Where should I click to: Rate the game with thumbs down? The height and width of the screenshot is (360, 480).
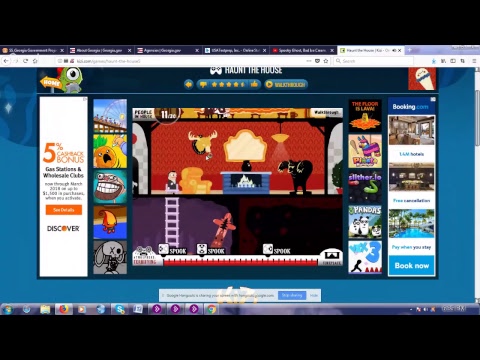(x=203, y=84)
